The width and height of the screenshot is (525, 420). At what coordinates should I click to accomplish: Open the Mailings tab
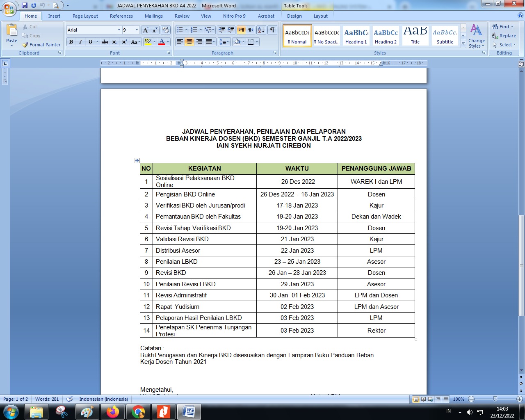(154, 16)
